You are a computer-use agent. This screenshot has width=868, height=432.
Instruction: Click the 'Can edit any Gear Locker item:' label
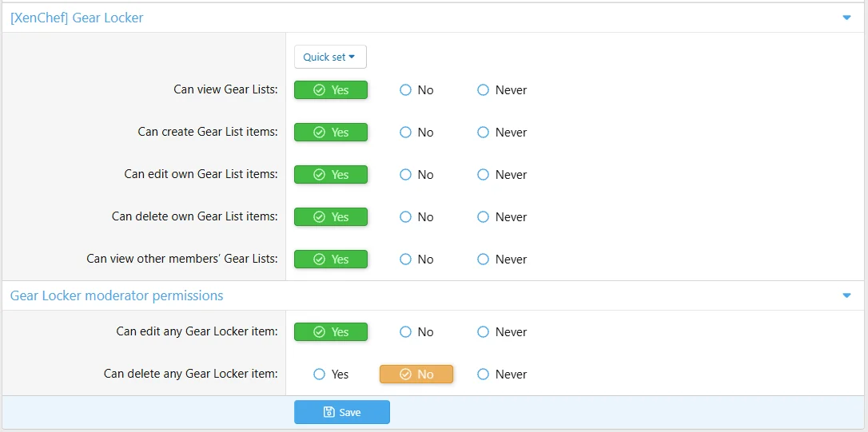(197, 331)
